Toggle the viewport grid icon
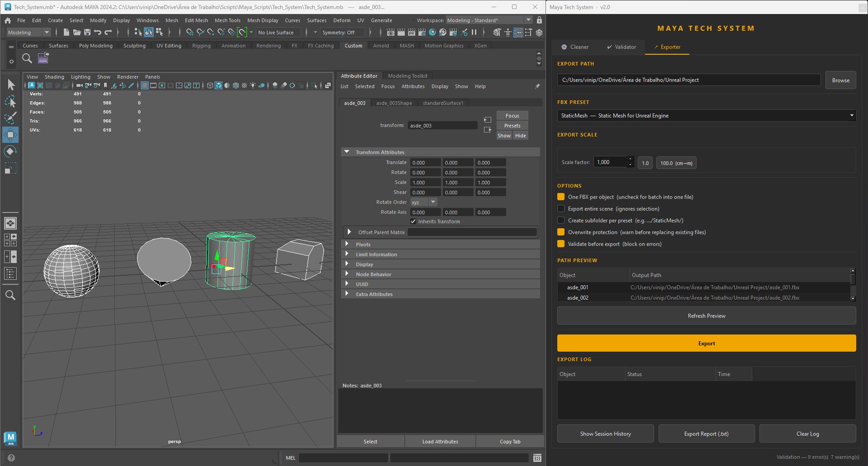Viewport: 868px width, 466px height. (145, 85)
